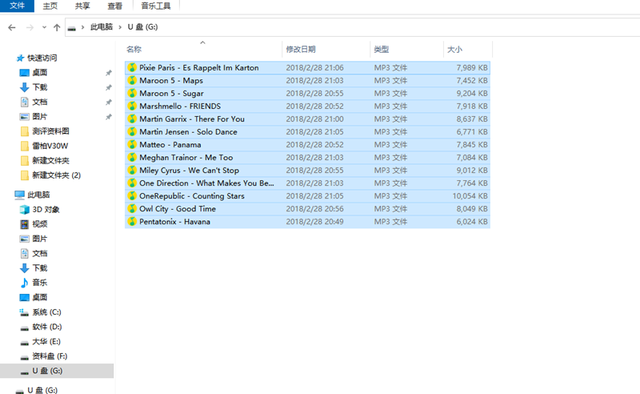The height and width of the screenshot is (394, 640).
Task: Open the 3D 对象 folder icon
Action: [24, 209]
